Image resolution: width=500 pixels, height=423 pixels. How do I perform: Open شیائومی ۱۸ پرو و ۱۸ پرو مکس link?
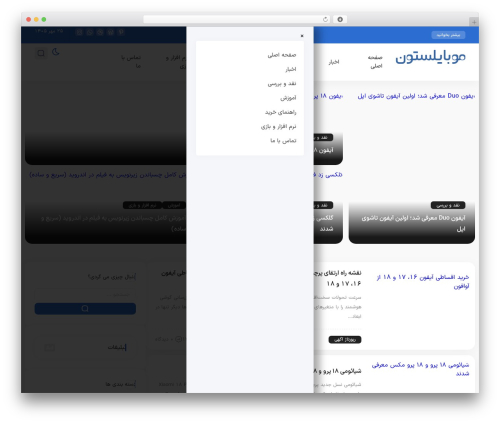point(420,369)
